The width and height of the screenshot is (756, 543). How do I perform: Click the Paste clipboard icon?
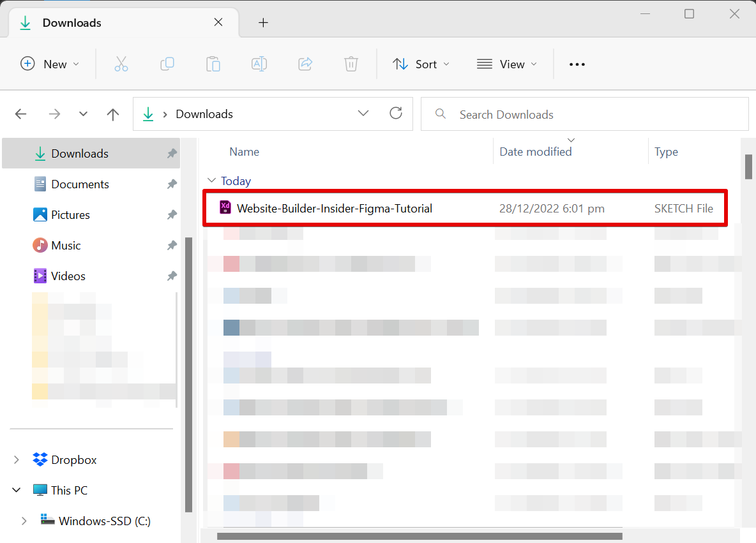pos(213,64)
